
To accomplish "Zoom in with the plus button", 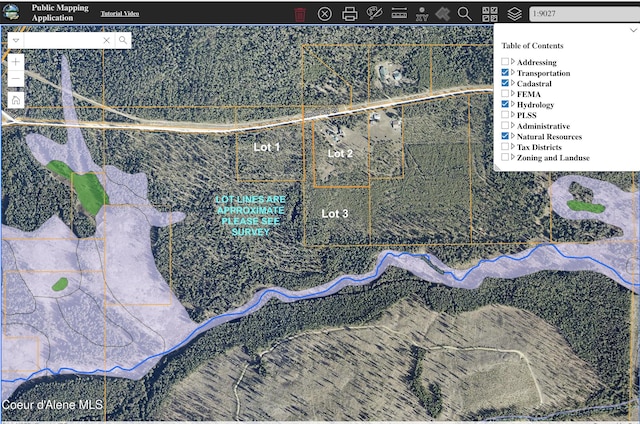I will click(16, 62).
